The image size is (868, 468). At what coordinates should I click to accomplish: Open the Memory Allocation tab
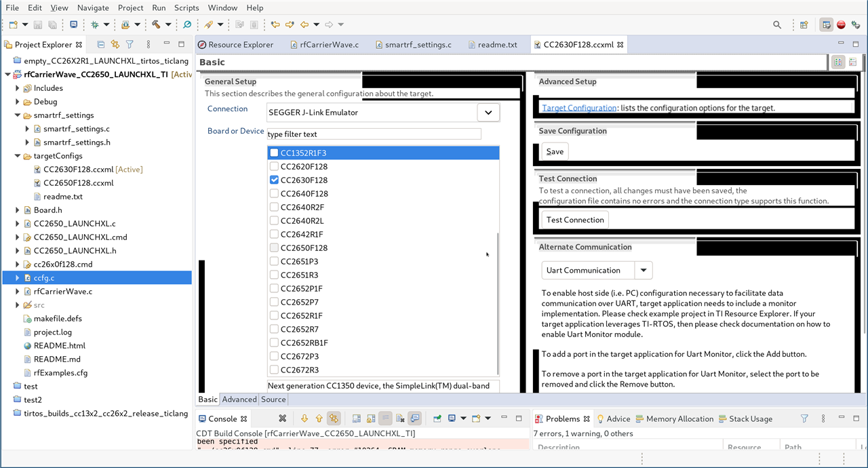[674, 418]
